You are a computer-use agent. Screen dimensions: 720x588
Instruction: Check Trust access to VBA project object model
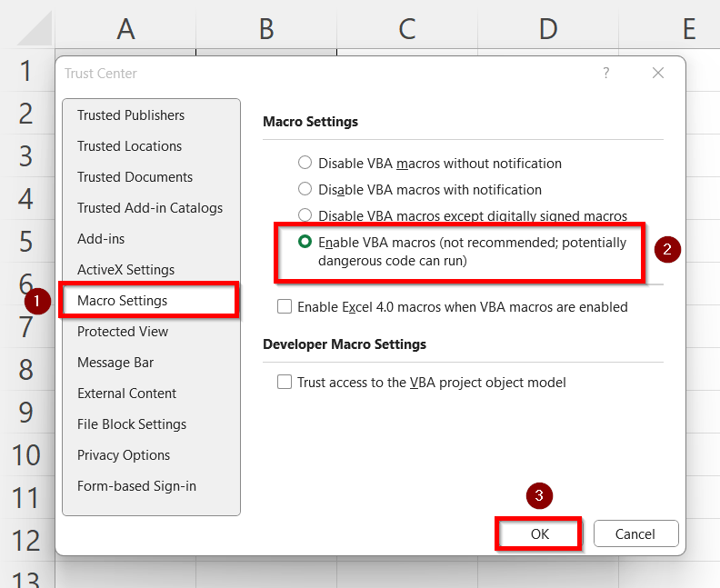click(x=285, y=383)
